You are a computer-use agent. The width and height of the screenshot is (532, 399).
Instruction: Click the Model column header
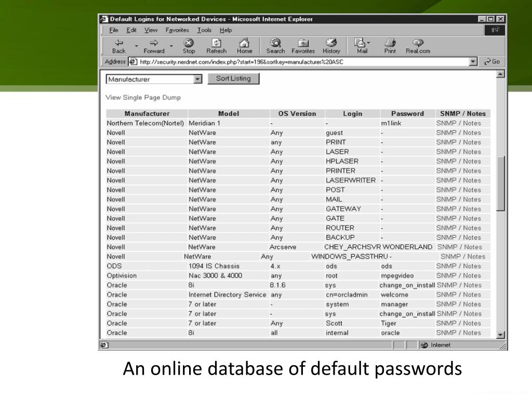click(x=229, y=114)
